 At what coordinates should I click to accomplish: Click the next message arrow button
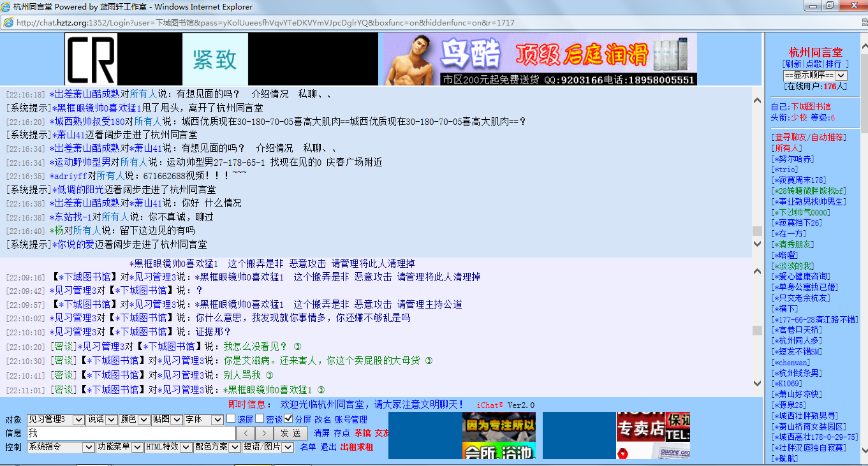click(264, 433)
